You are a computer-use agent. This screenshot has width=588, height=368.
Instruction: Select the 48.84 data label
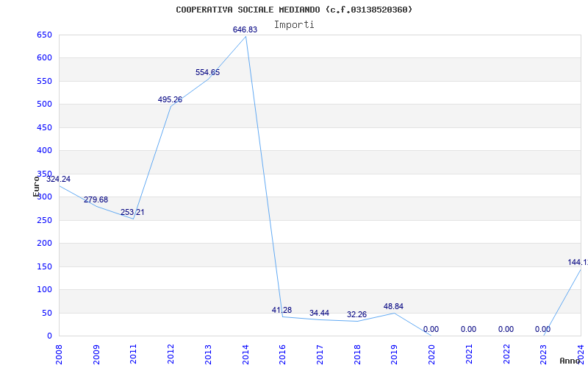tap(393, 306)
